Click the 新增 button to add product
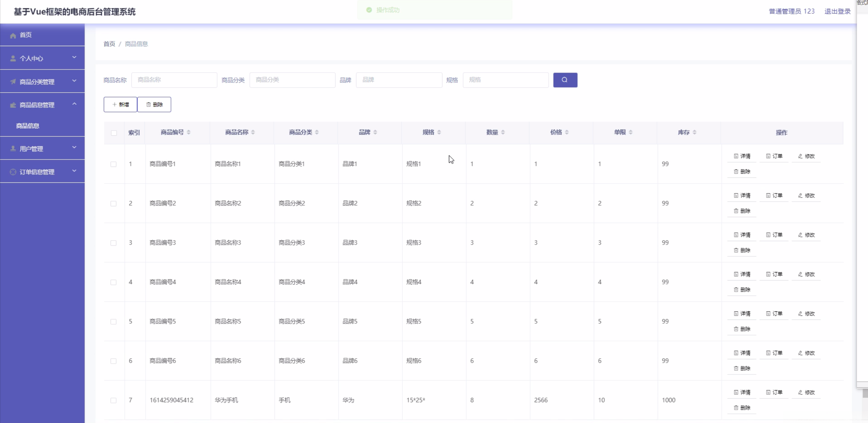 tap(120, 104)
